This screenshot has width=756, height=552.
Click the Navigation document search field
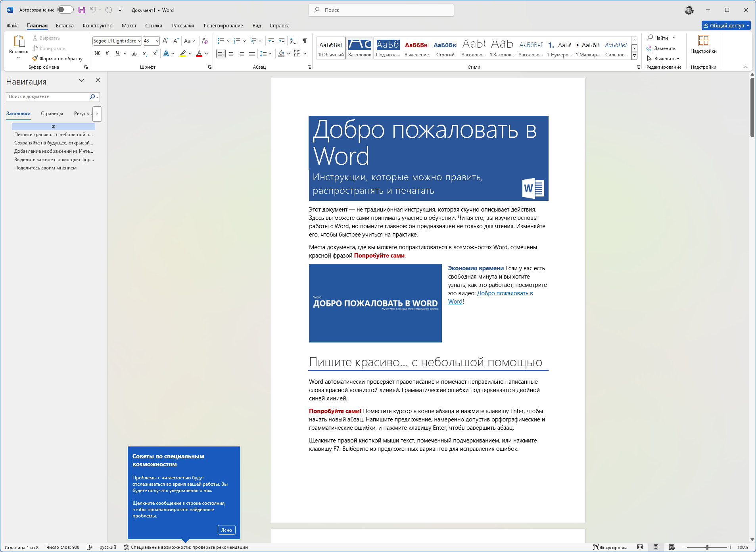pyautogui.click(x=48, y=97)
